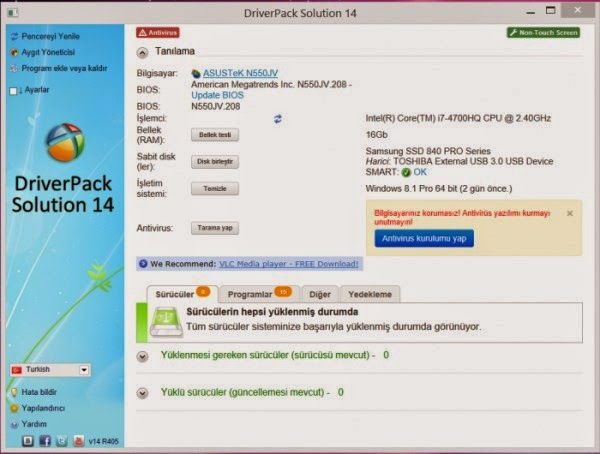The height and width of the screenshot is (454, 600).
Task: Click the v14 R405 version text
Action: pos(103,441)
